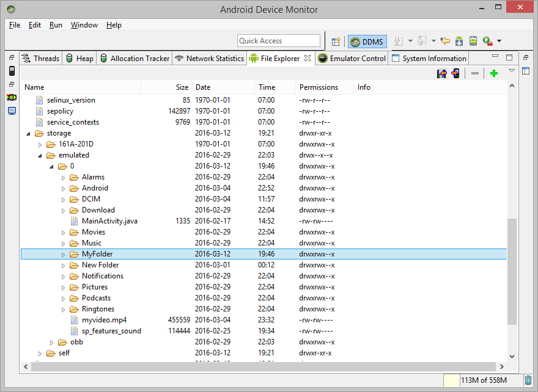Click the horizontal scrollbar right arrow
Viewport: 538px width, 392px height.
pos(502,366)
